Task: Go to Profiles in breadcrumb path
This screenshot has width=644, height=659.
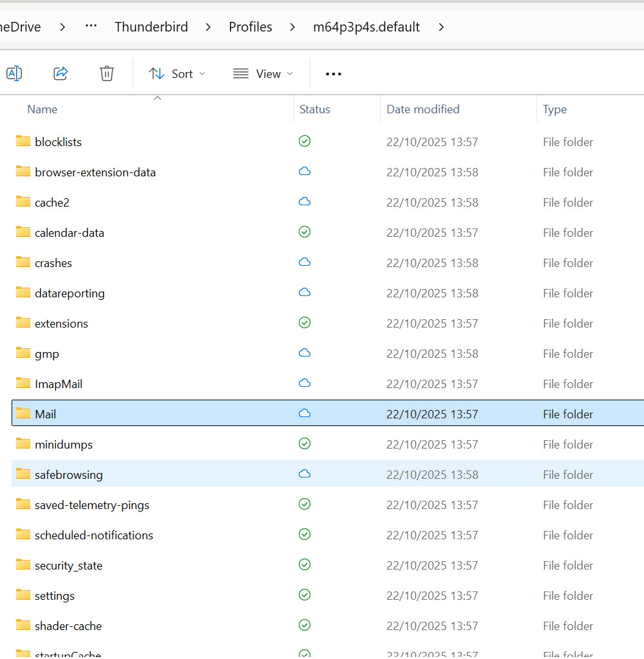Action: 251,27
